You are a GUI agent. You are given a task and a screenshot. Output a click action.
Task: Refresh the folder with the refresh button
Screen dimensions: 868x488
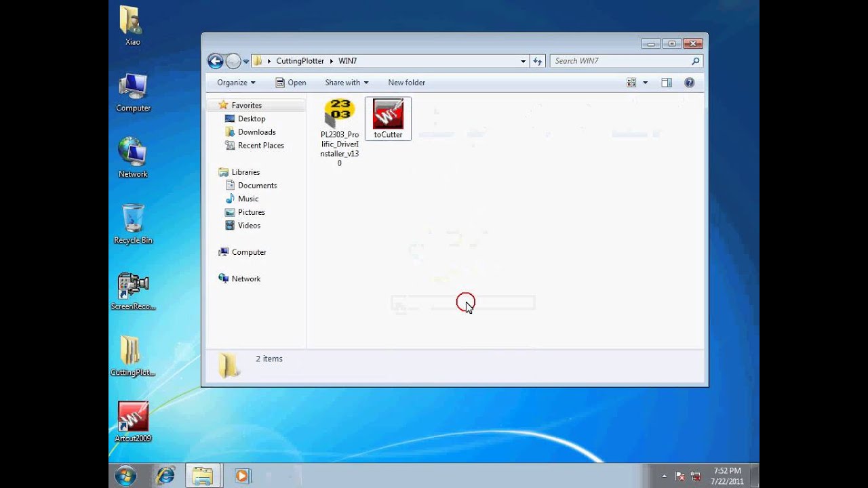[x=538, y=61]
